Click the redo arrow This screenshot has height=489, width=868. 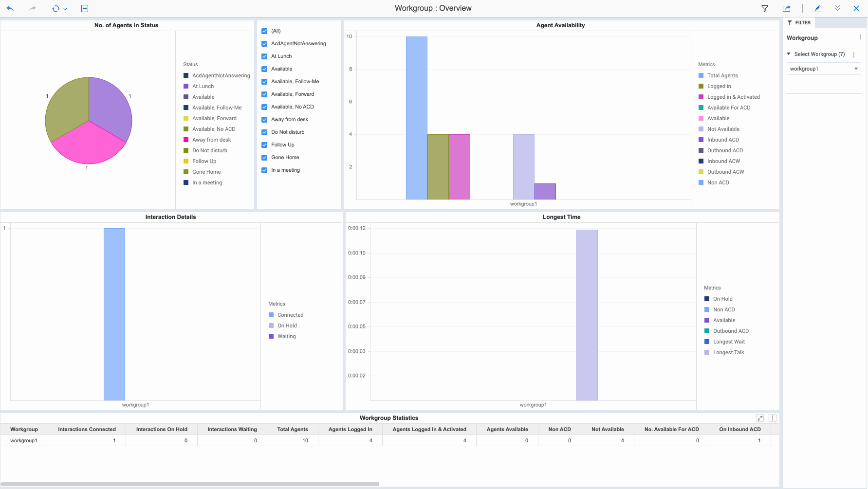32,8
